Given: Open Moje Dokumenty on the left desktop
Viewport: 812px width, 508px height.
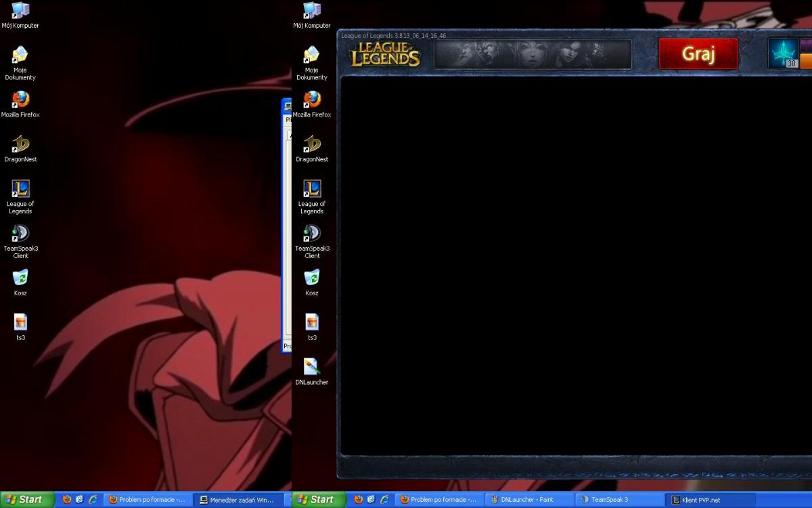Looking at the screenshot, I should click(20, 64).
